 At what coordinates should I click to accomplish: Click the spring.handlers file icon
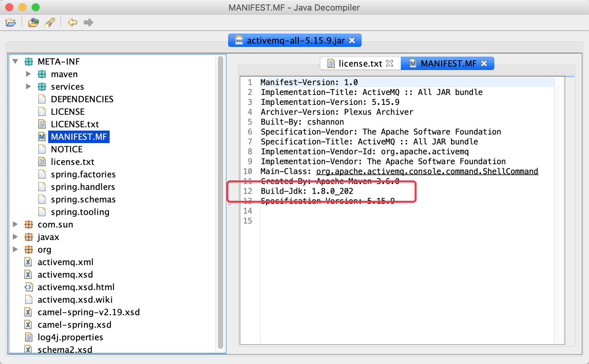click(42, 187)
